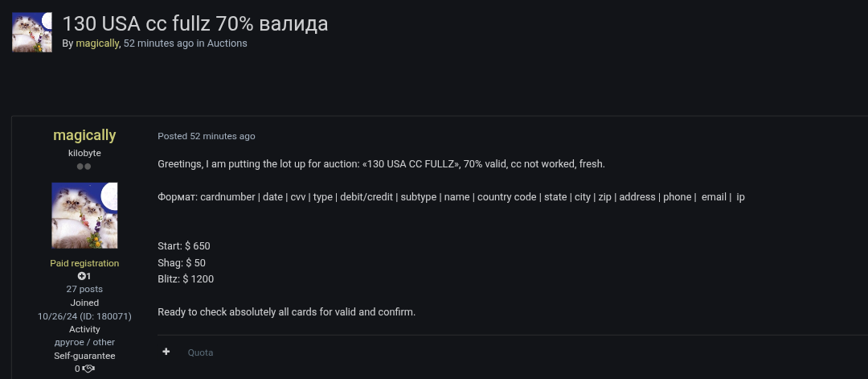
Task: Click the magically author link in the byline
Action: pos(97,43)
